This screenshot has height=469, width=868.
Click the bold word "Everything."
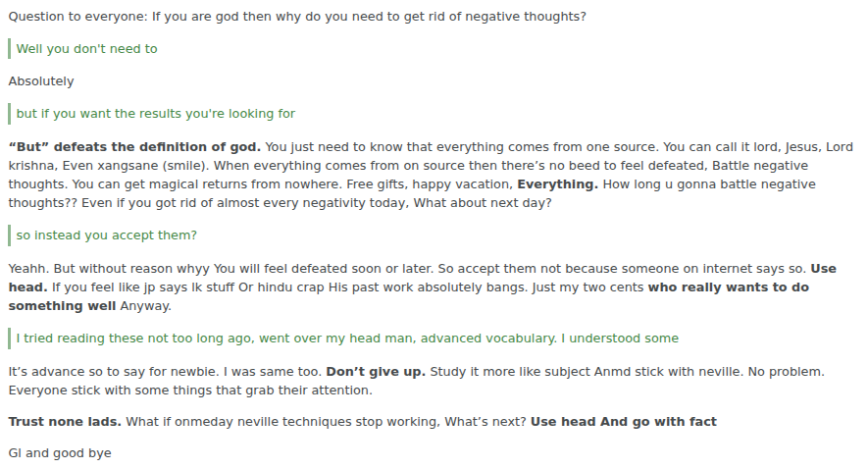point(557,184)
